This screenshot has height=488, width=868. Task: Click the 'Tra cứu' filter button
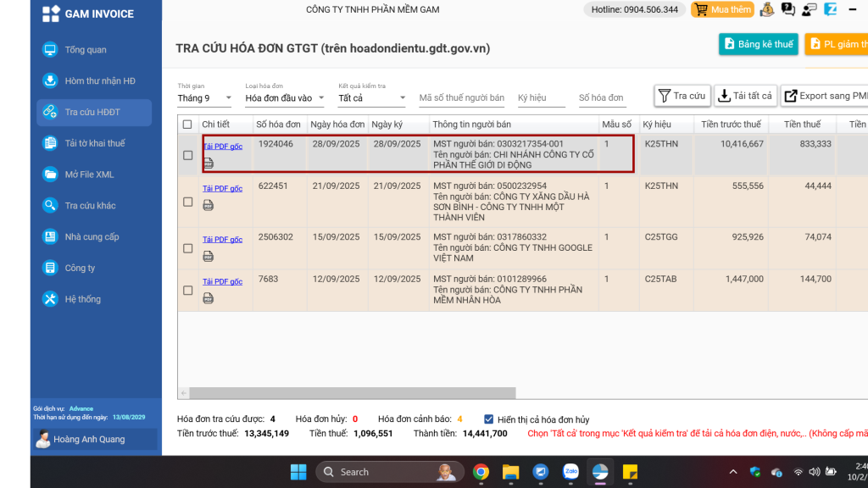coord(682,96)
